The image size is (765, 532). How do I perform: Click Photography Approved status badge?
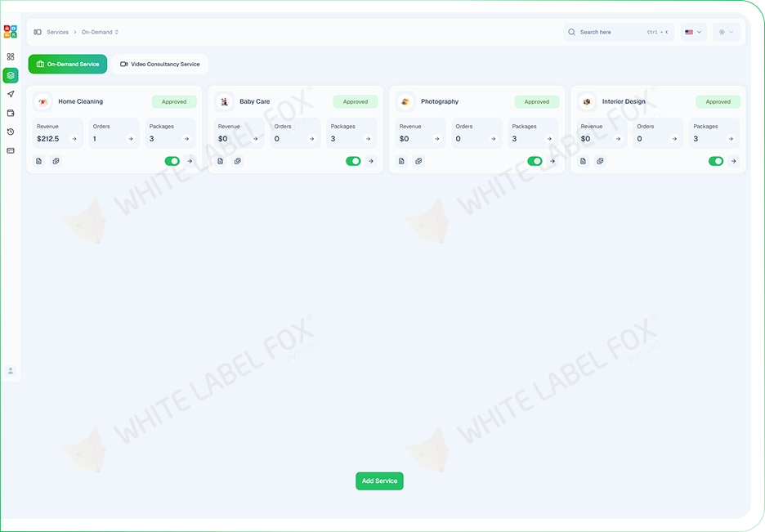(537, 102)
